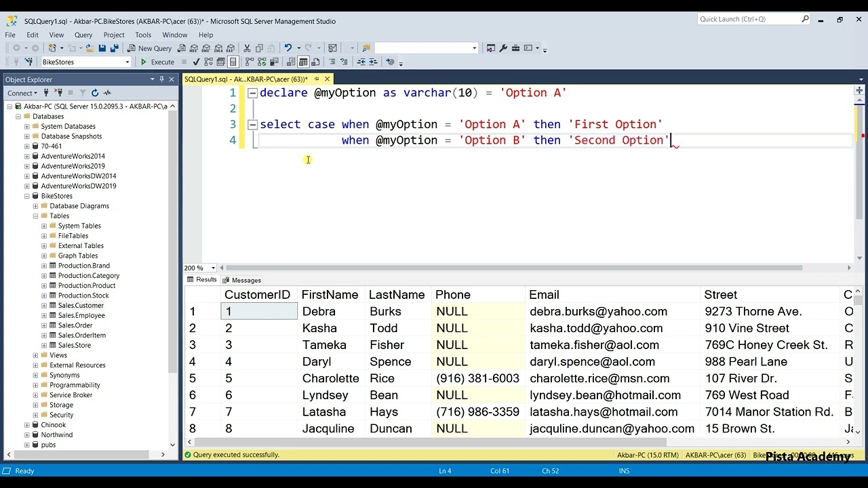Click Object Explorer connect plug icon
This screenshot has height=488, width=868.
(46, 93)
